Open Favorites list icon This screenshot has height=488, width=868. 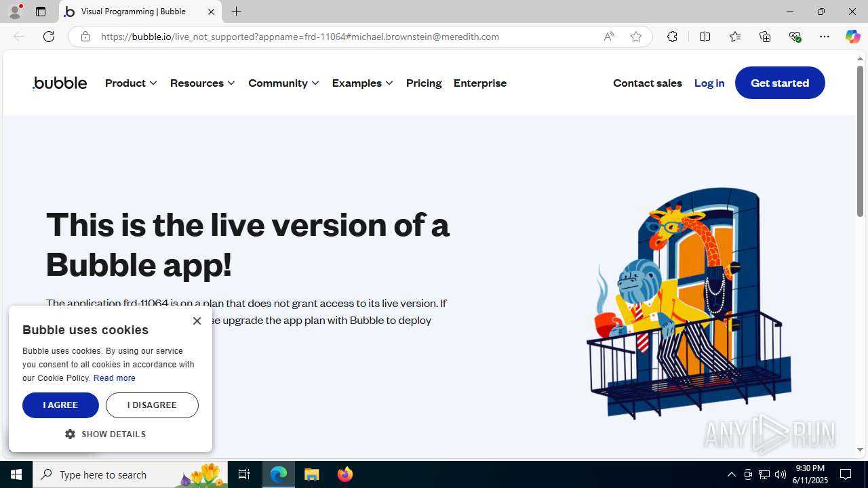tap(735, 37)
